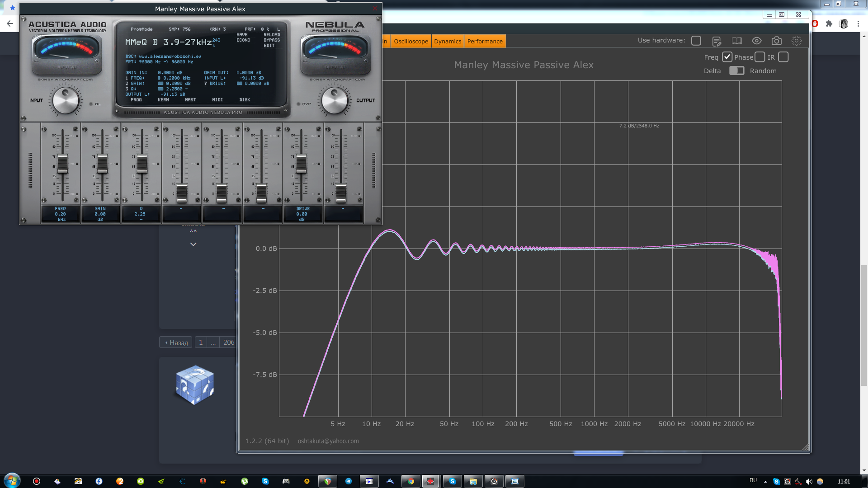The height and width of the screenshot is (488, 868).
Task: Go to page 1 in pagination
Action: 201,343
